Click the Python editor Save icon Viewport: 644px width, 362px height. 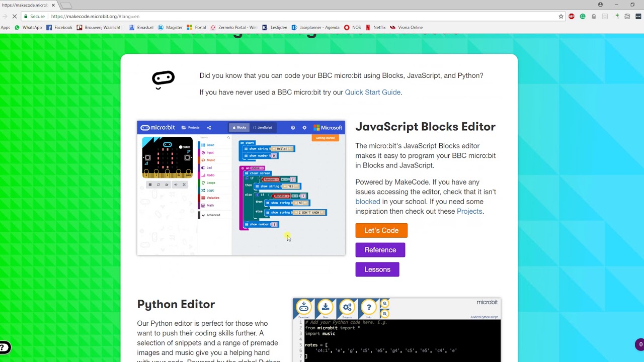click(x=325, y=307)
